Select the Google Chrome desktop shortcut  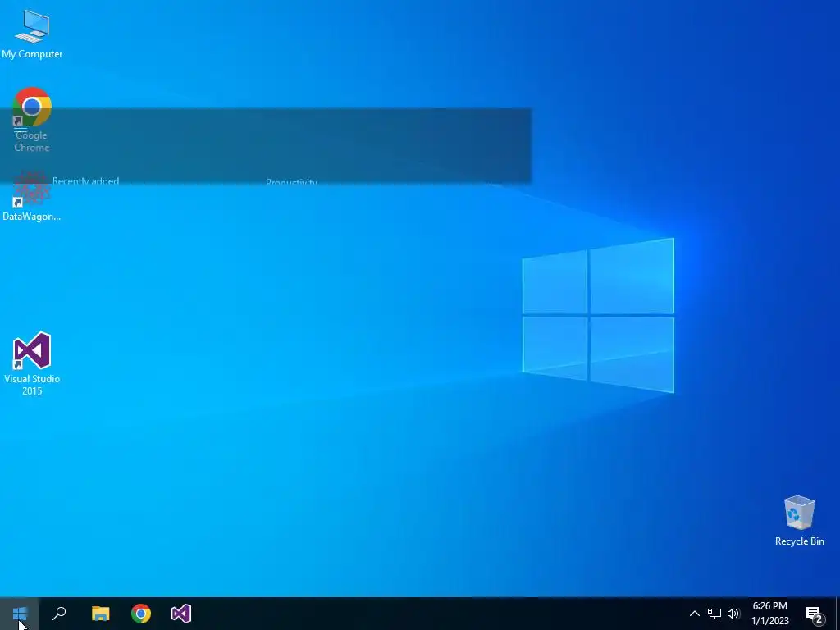32,120
